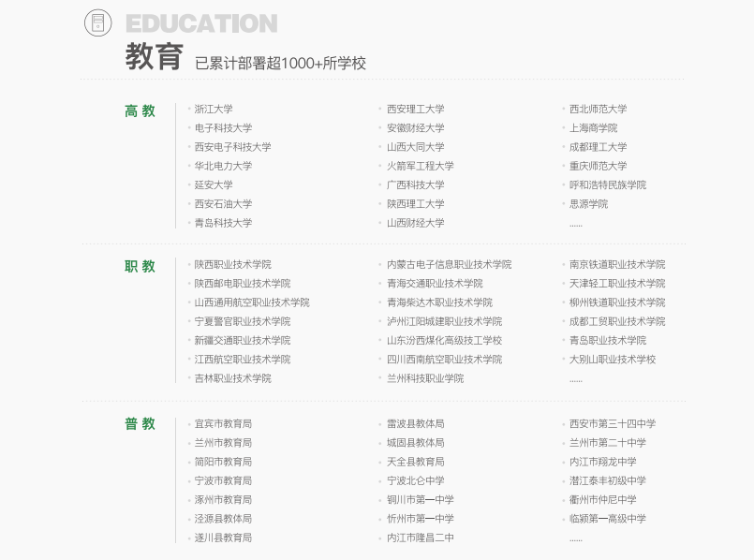Click 天津轻工职业技术学院 entry
The image size is (754, 560).
point(617,284)
